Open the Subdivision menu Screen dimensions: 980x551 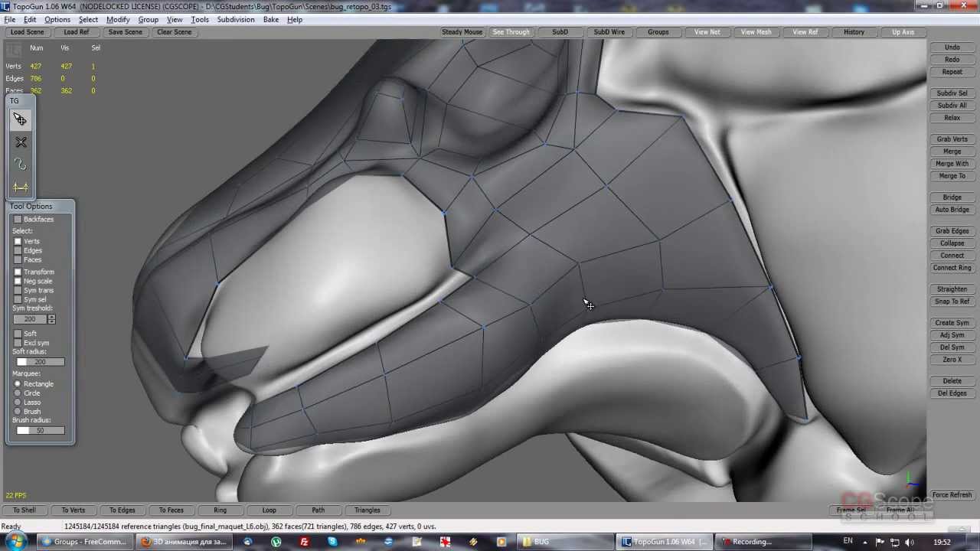point(236,20)
